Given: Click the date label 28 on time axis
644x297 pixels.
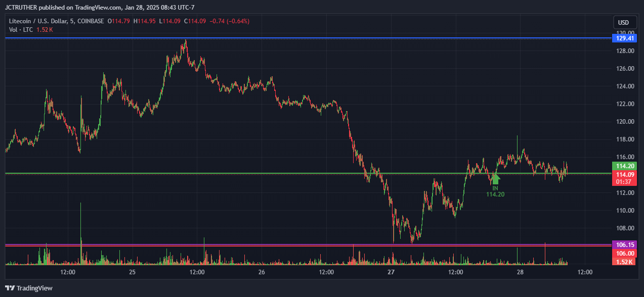Looking at the screenshot, I should [520, 272].
